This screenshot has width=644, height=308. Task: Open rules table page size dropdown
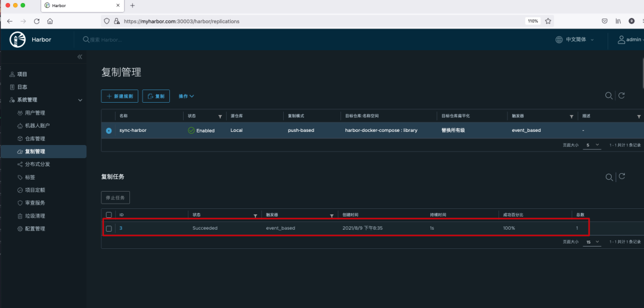tap(593, 145)
